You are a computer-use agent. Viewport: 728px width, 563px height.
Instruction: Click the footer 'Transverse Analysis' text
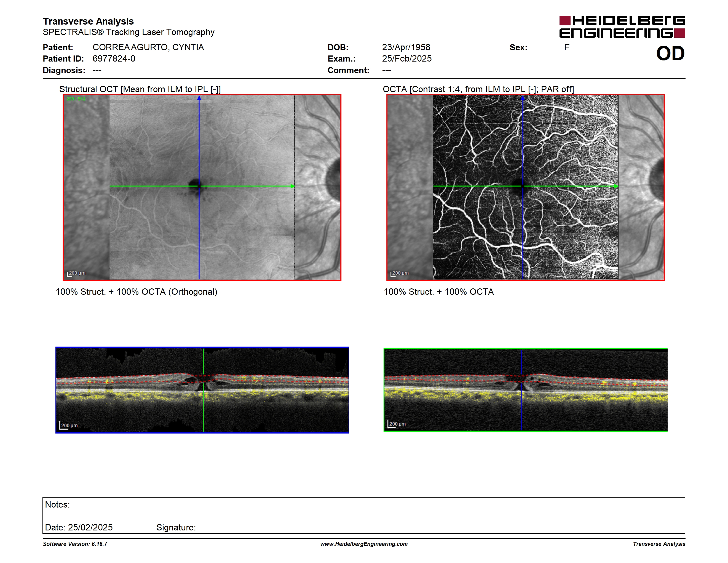coord(659,544)
